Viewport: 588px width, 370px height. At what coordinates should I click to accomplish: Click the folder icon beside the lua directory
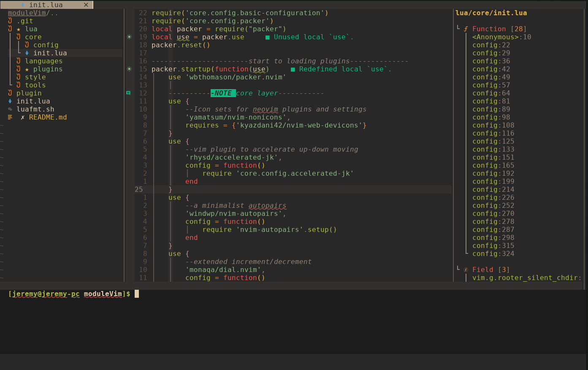point(10,29)
